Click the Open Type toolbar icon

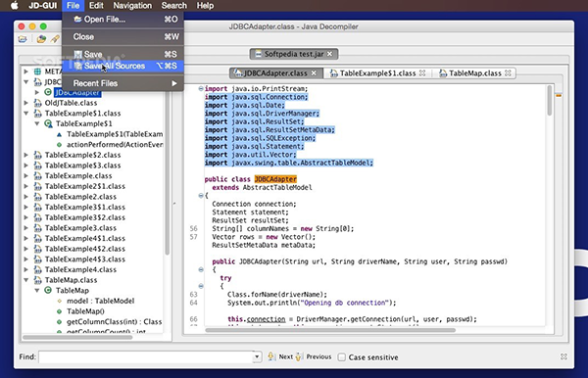pos(41,39)
